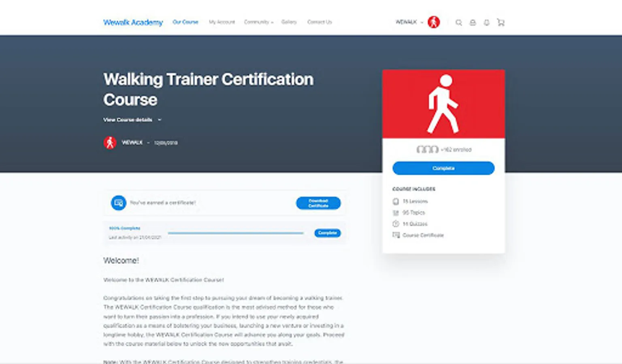The height and width of the screenshot is (364, 622).
Task: Click 'Welcome to the WEWALK Certification Course!' line
Action: coord(164,279)
